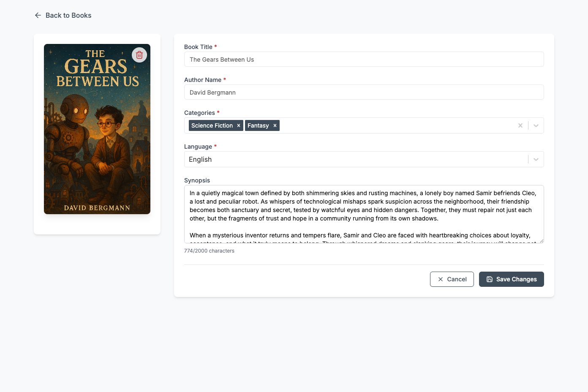Edit the Author Name field
Screen dimensions: 588x392
(364, 93)
